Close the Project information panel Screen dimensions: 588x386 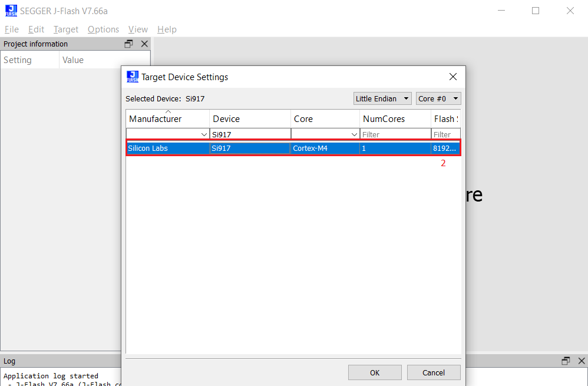tap(144, 44)
